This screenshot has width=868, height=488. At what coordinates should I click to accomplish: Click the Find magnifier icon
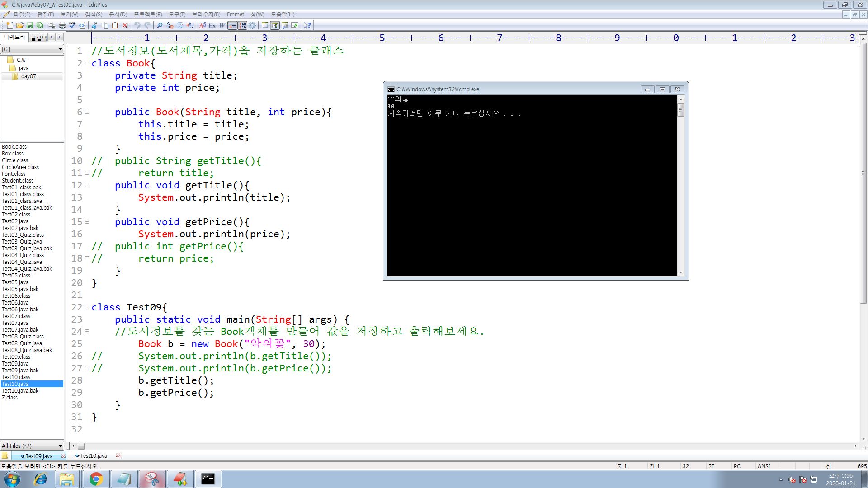click(x=160, y=25)
